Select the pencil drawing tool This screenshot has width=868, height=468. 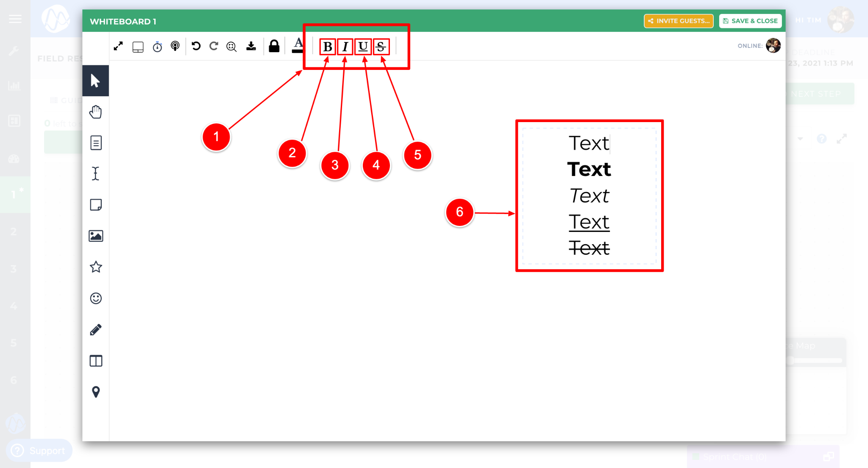[96, 330]
